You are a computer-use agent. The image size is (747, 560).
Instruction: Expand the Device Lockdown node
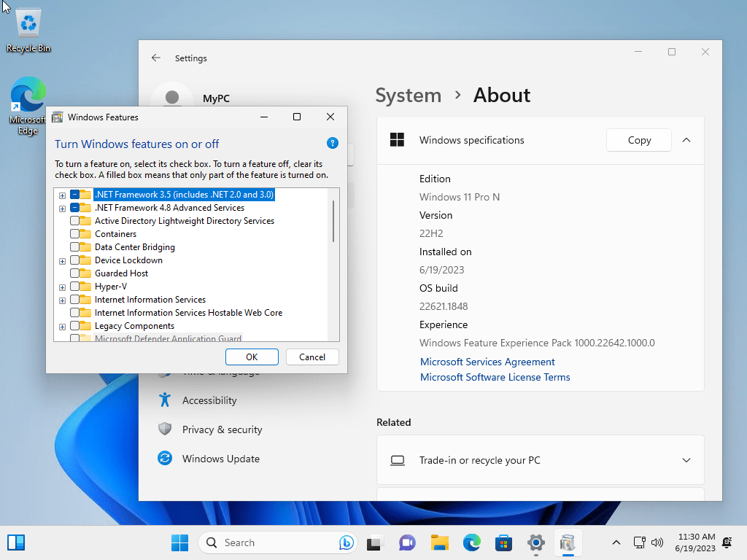coord(62,261)
